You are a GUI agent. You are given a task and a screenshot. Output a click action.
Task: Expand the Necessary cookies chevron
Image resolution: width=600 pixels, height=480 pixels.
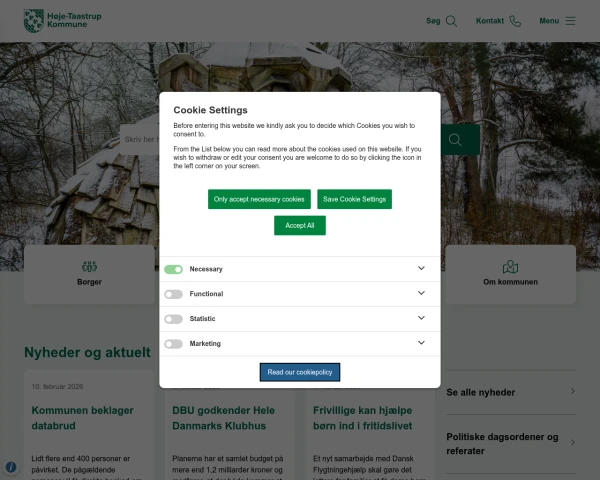(421, 268)
